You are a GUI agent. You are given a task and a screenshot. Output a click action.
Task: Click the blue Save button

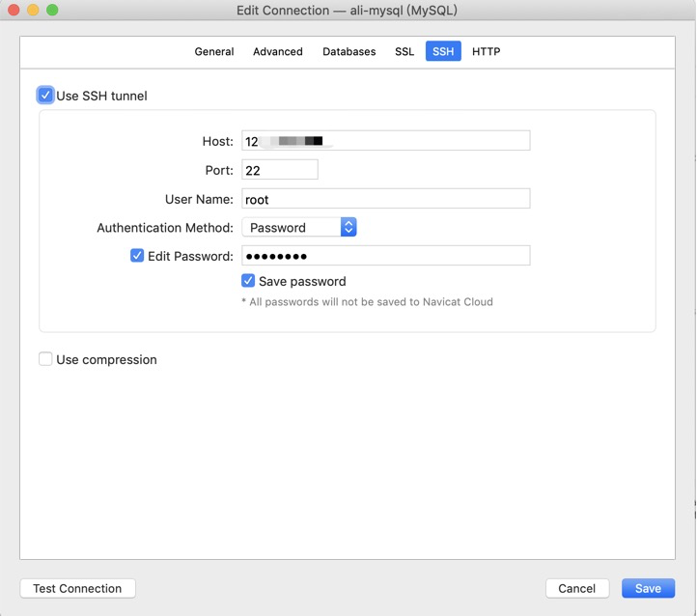point(648,588)
